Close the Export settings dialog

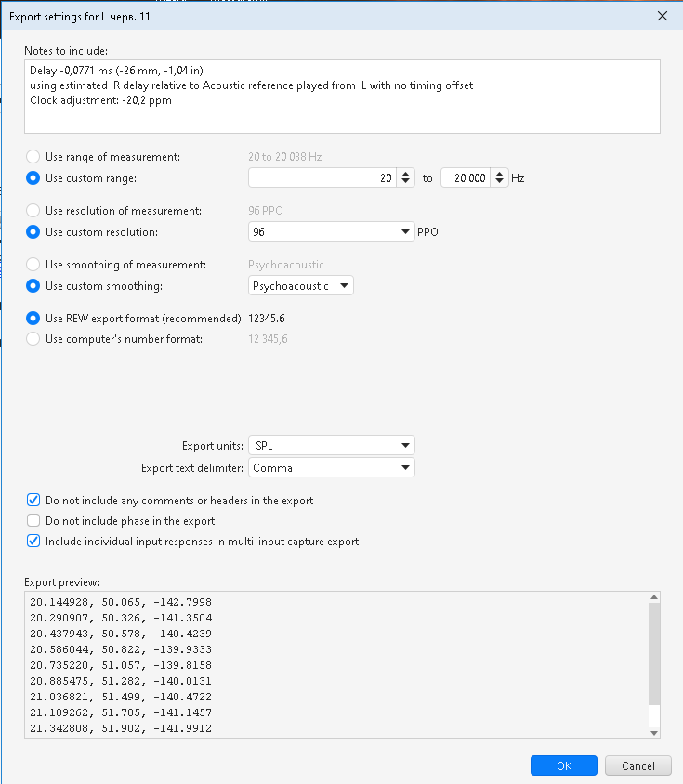662,16
